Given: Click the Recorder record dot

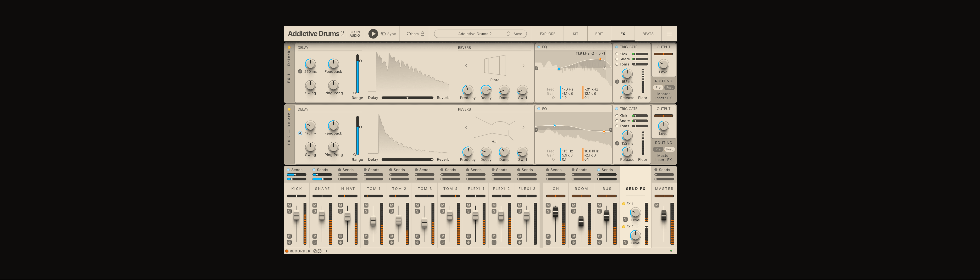Looking at the screenshot, I should (287, 251).
